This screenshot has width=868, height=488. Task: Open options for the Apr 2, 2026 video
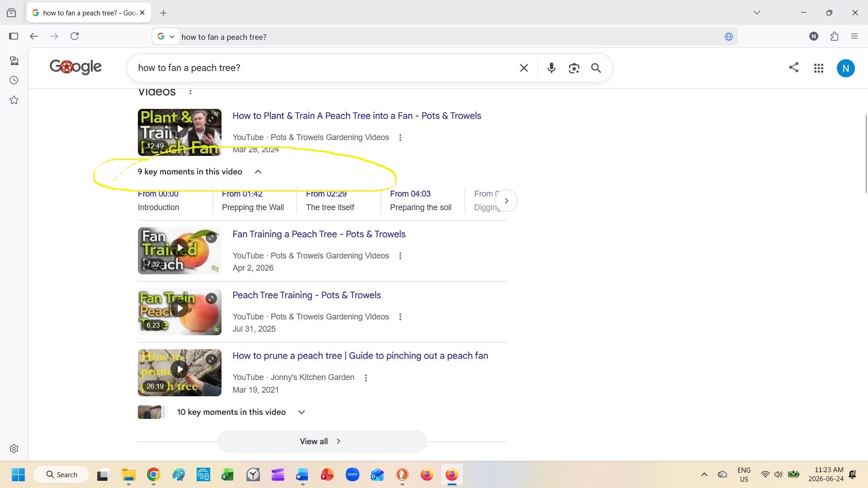tap(400, 256)
